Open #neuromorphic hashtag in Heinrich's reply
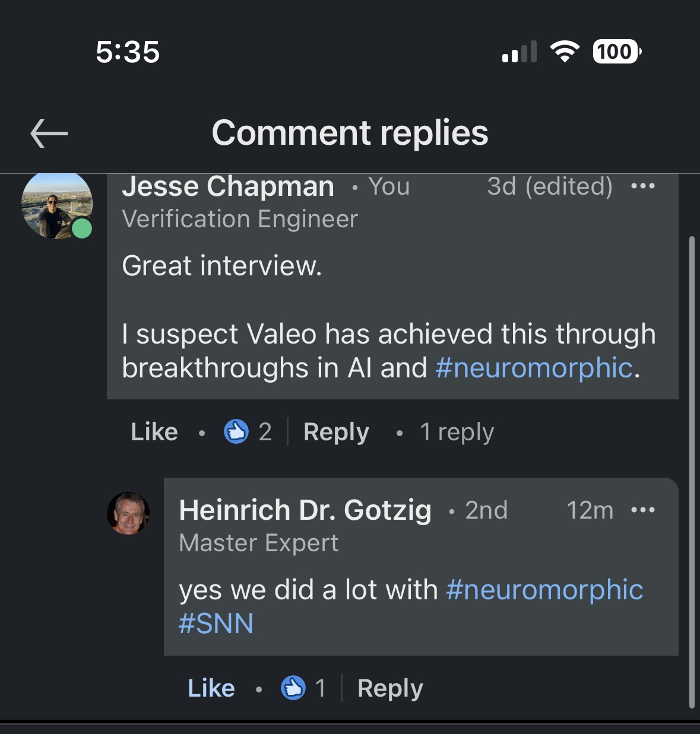The width and height of the screenshot is (700, 734). [544, 590]
